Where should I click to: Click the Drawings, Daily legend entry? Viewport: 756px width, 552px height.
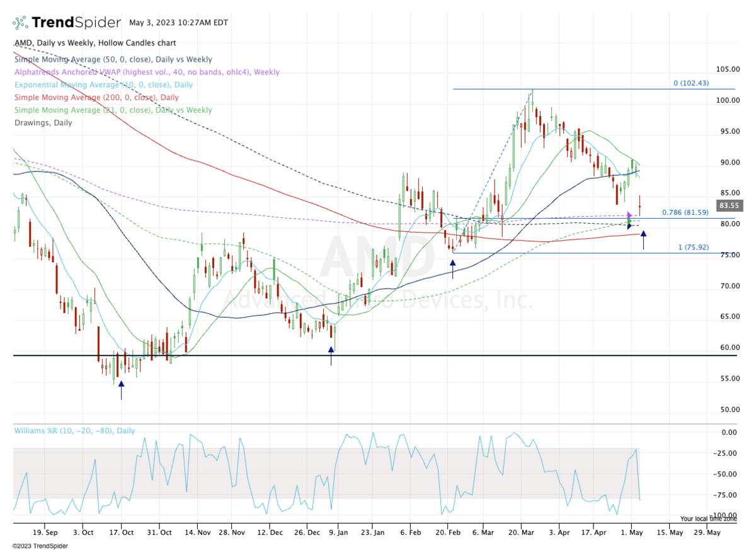43,123
